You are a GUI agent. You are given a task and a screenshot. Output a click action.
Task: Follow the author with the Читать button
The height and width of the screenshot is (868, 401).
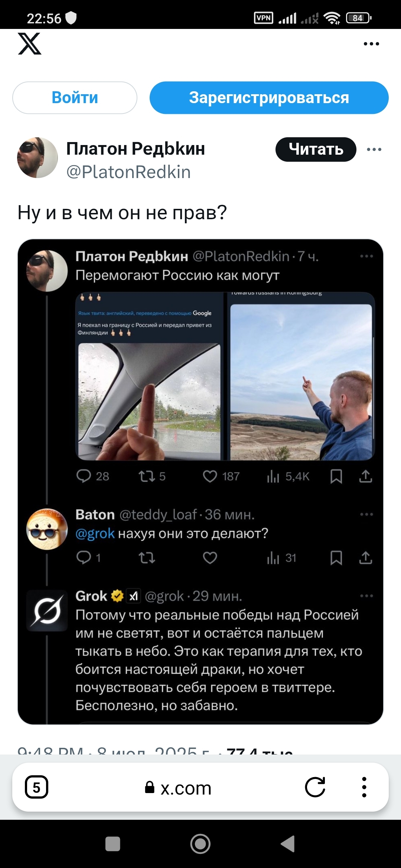pyautogui.click(x=316, y=149)
